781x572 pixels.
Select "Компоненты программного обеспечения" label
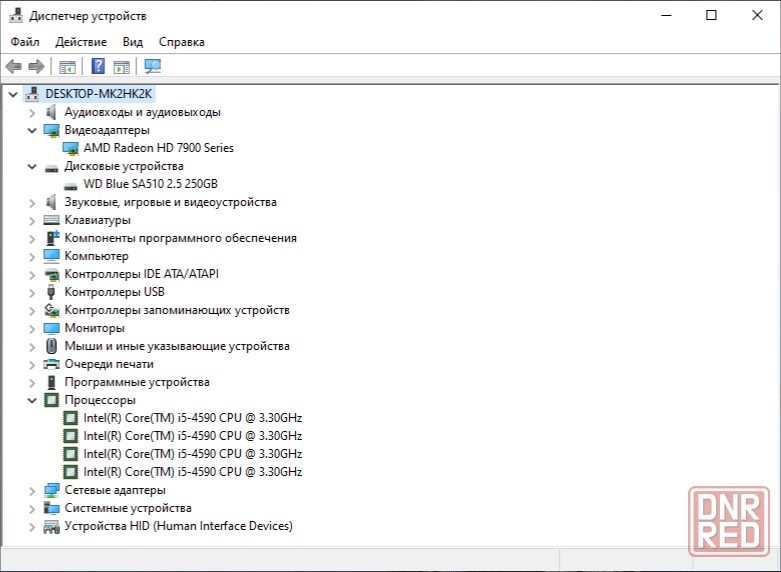(180, 238)
